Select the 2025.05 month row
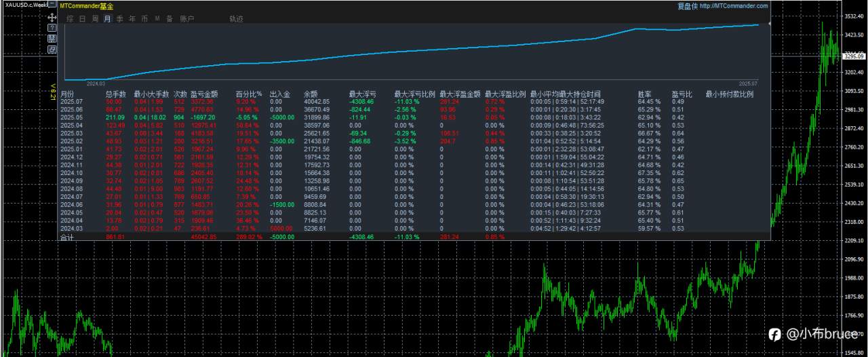Image resolution: width=868 pixels, height=357 pixels. (415, 117)
